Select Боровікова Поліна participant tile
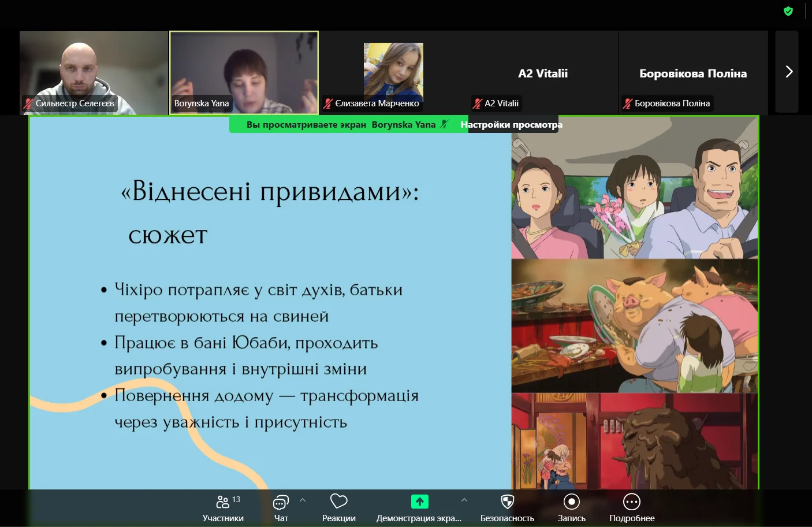Image resolution: width=812 pixels, height=527 pixels. coord(692,73)
